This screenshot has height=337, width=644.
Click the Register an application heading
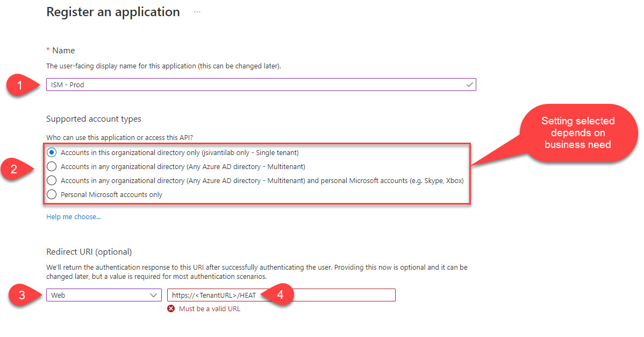tap(113, 11)
